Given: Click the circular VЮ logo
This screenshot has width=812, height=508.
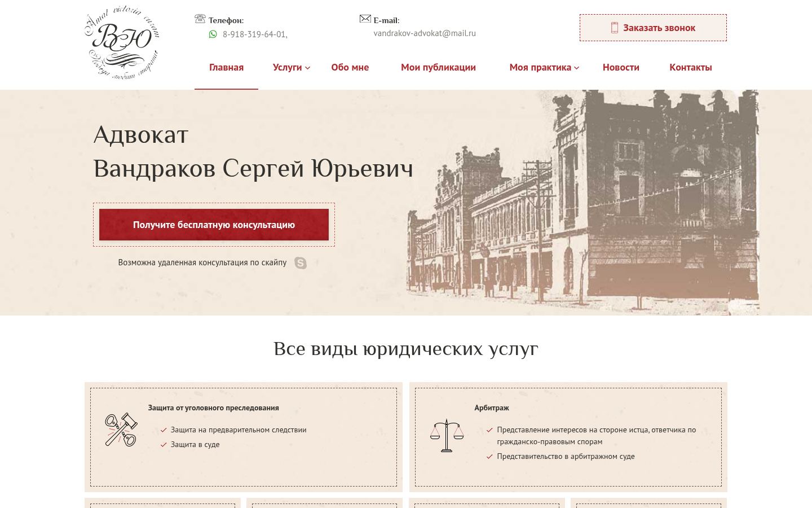Looking at the screenshot, I should [x=122, y=43].
